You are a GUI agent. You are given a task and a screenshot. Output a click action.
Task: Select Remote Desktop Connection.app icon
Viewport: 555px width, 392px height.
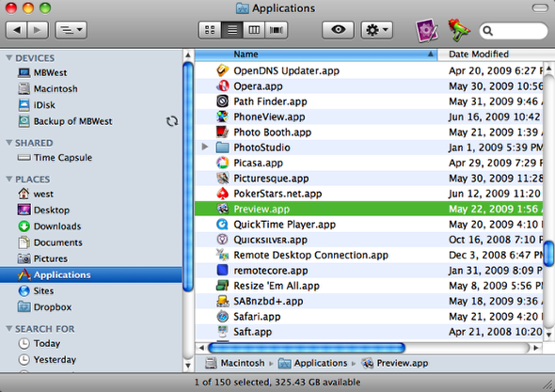pos(222,255)
